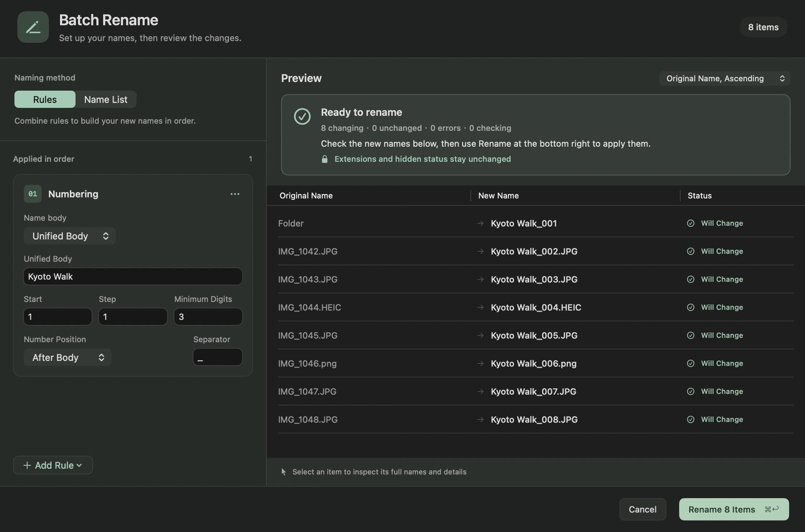This screenshot has height=532, width=805.
Task: Click the Status column header
Action: tap(700, 196)
